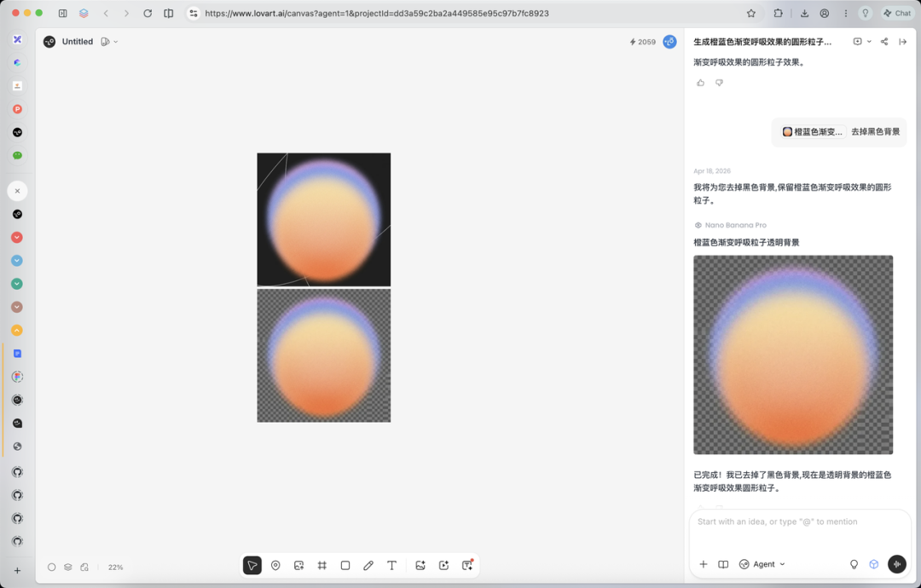The image size is (921, 588).
Task: Choose the frame grid tool
Action: pos(321,565)
